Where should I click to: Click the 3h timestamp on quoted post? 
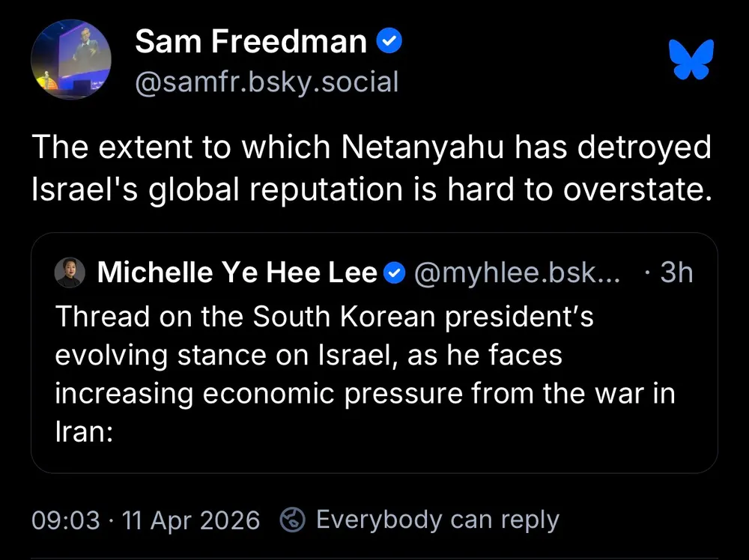676,273
